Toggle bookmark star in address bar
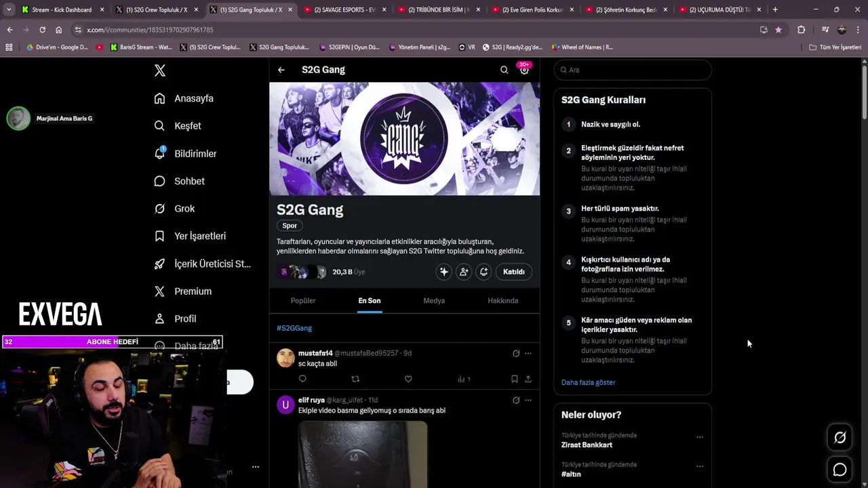This screenshot has width=868, height=488. point(778,30)
